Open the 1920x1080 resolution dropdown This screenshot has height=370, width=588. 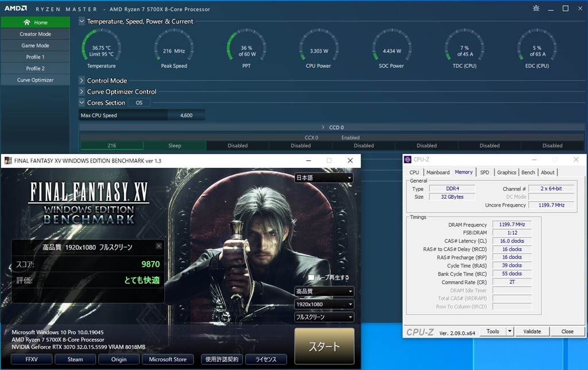tap(324, 305)
